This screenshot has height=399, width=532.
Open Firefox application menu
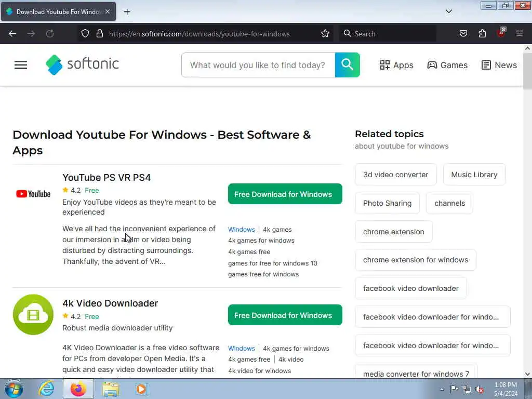(x=520, y=34)
